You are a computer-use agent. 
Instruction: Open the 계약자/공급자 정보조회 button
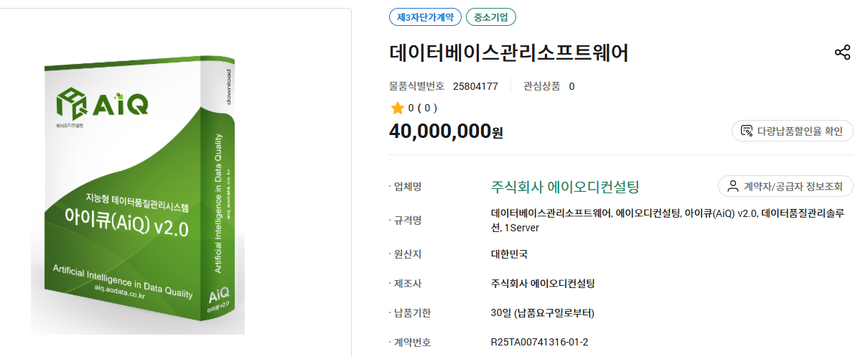click(x=785, y=187)
